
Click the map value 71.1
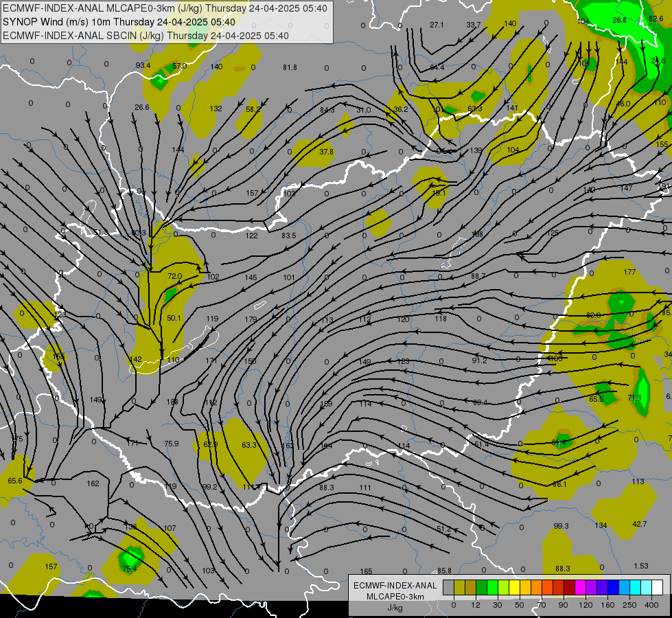[x=635, y=398]
